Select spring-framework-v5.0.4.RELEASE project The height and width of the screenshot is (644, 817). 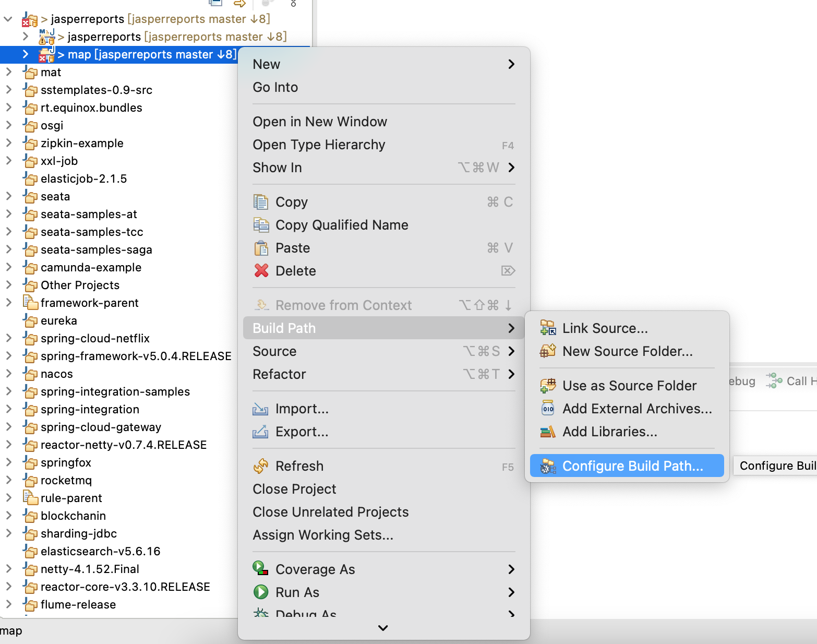coord(136,356)
